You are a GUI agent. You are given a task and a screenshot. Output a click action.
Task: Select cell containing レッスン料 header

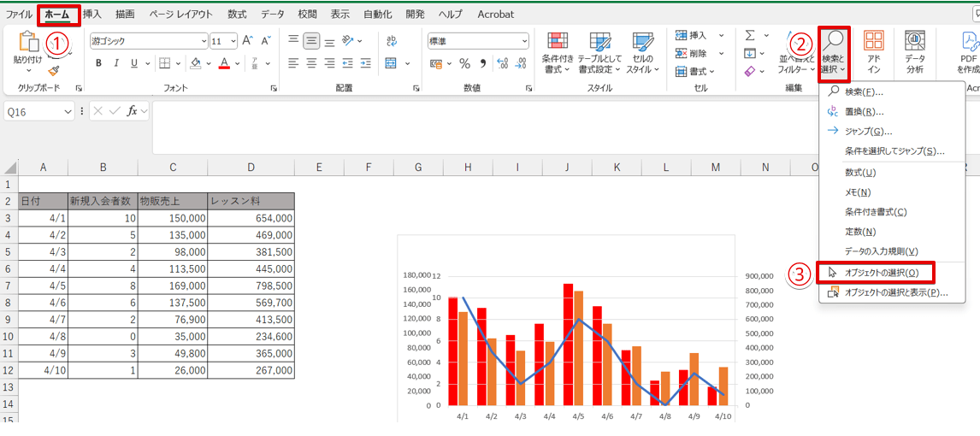click(x=251, y=201)
